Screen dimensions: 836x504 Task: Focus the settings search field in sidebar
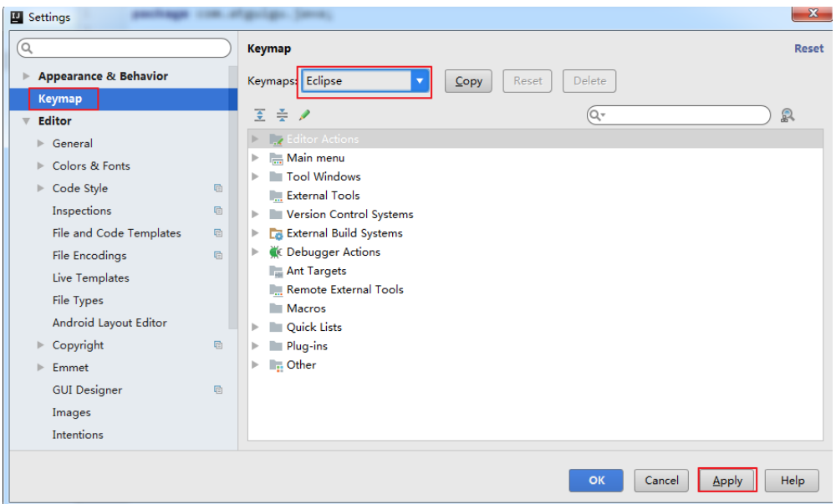tap(124, 48)
